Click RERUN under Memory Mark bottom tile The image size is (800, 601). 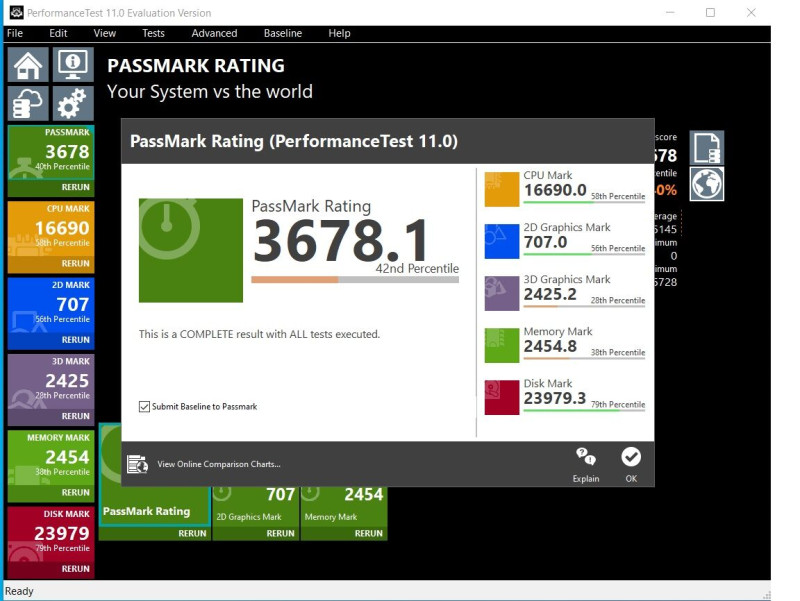(x=369, y=534)
